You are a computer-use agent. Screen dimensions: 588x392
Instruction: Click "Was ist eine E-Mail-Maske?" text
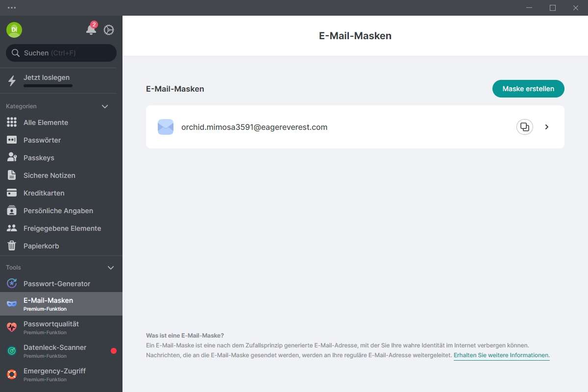[185, 336]
